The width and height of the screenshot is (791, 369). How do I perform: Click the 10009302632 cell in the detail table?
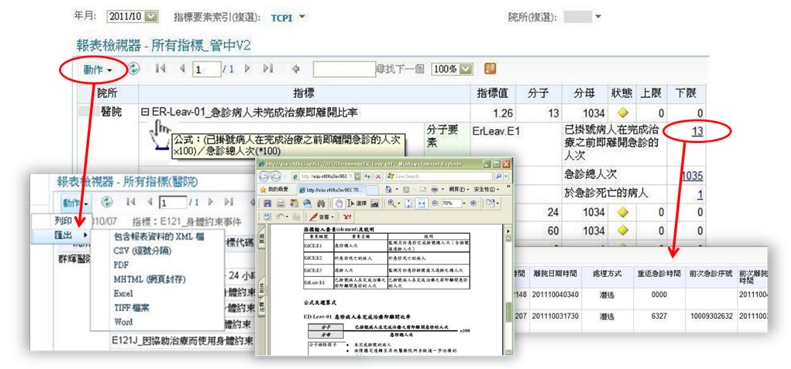[x=711, y=316]
